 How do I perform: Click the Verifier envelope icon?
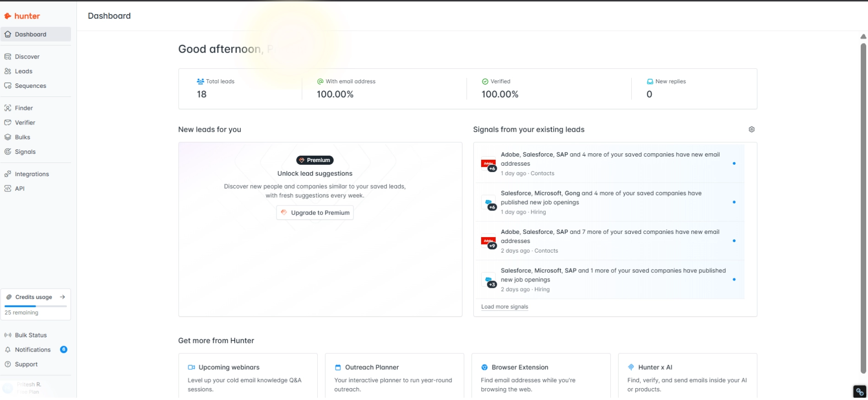(8, 123)
